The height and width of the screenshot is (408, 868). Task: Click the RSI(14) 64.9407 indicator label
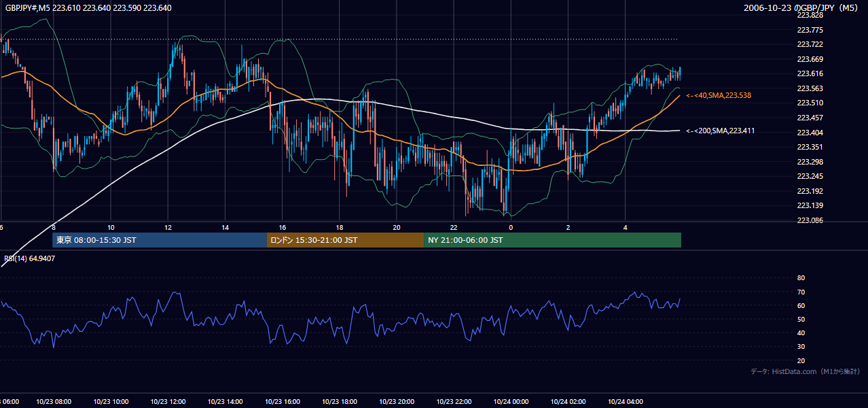pyautogui.click(x=30, y=258)
